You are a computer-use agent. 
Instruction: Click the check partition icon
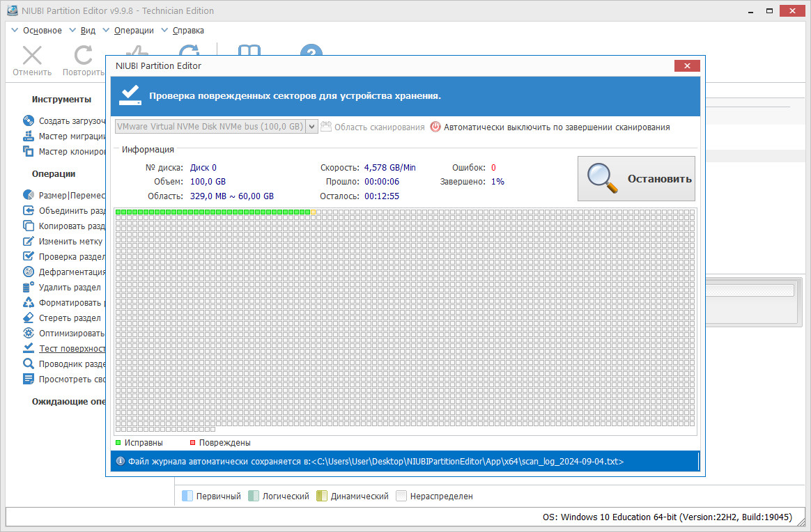(x=29, y=256)
